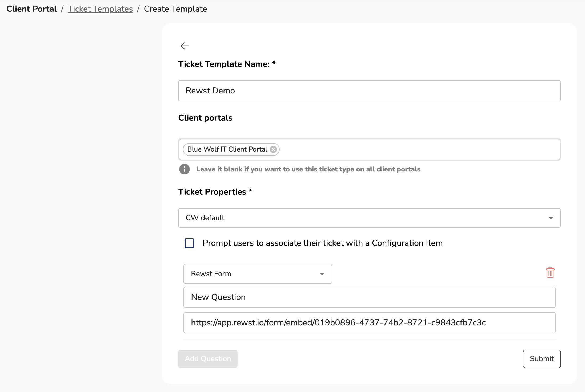
Task: Remove the Blue Wolf IT Client Portal chip
Action: [273, 149]
